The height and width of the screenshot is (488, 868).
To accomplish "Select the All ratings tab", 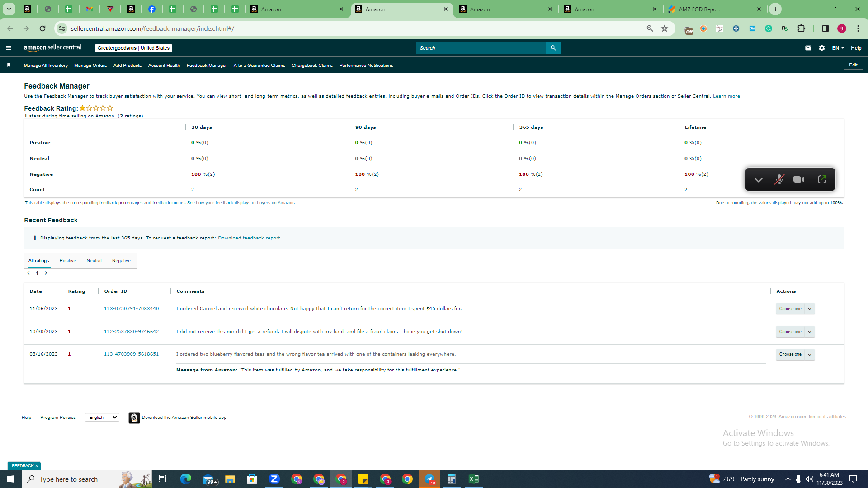I will point(39,261).
